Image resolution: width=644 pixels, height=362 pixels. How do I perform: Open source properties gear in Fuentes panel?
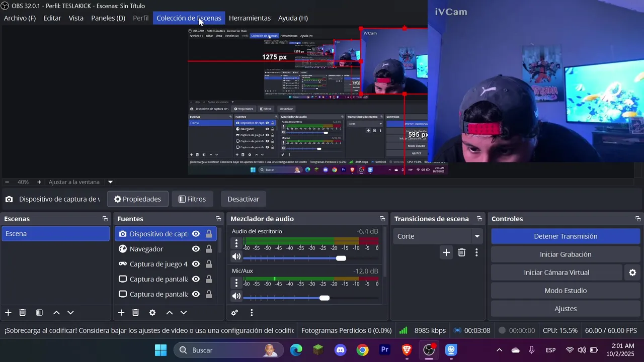tap(152, 313)
